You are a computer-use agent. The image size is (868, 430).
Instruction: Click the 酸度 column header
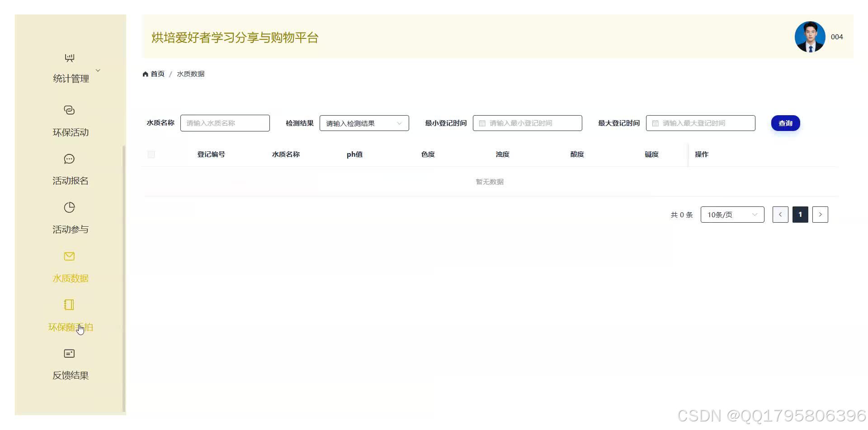(577, 154)
